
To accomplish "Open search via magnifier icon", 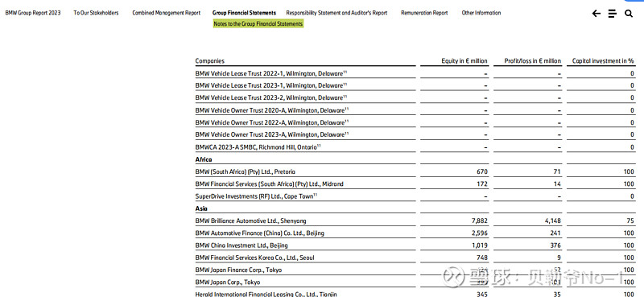I will [629, 14].
